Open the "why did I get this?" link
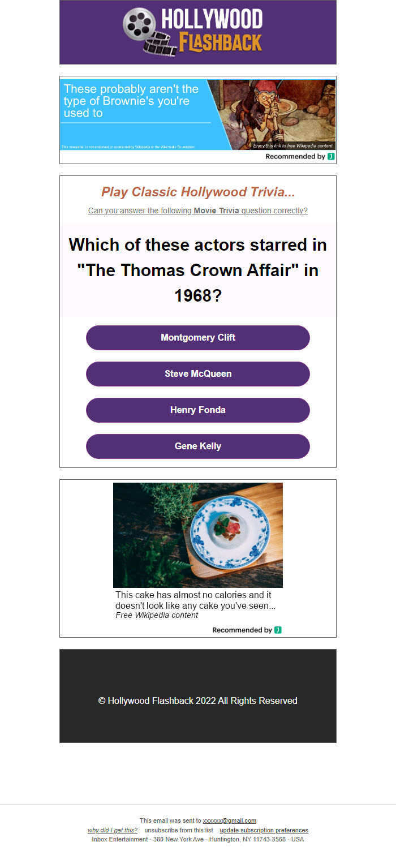 click(x=113, y=831)
